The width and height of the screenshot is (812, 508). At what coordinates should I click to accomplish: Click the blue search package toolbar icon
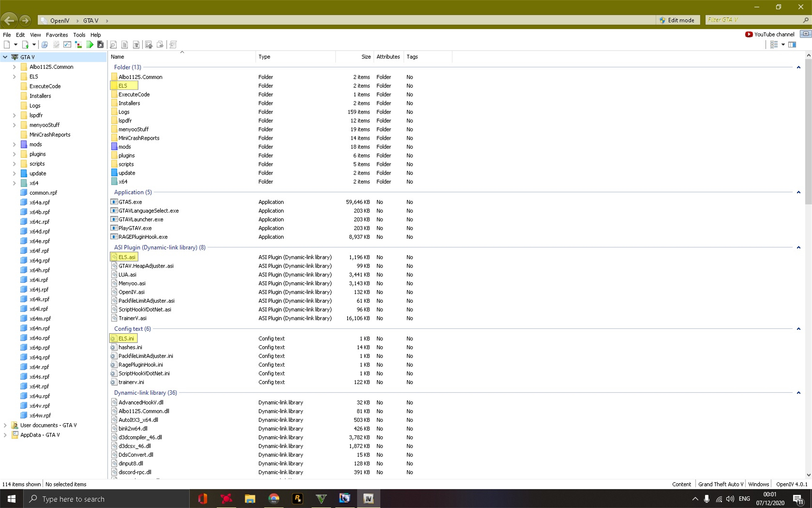point(45,44)
